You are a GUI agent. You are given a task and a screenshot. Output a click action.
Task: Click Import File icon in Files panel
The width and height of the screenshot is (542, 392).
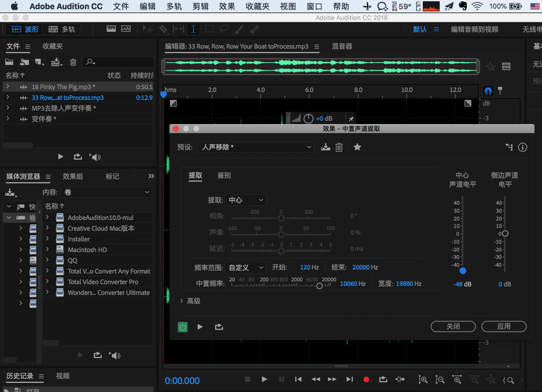pos(24,62)
